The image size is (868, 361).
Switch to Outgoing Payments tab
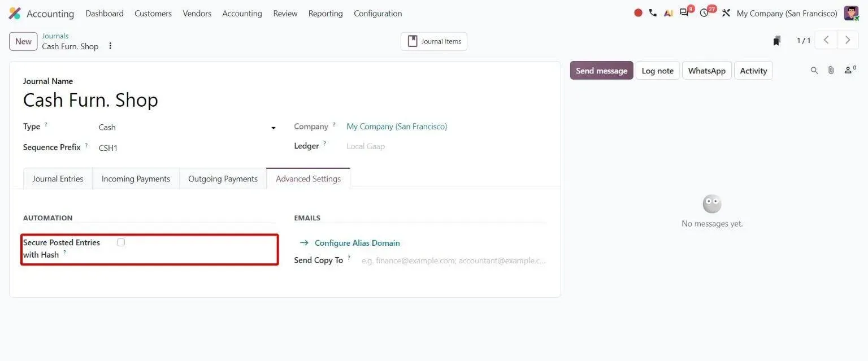[x=223, y=179]
